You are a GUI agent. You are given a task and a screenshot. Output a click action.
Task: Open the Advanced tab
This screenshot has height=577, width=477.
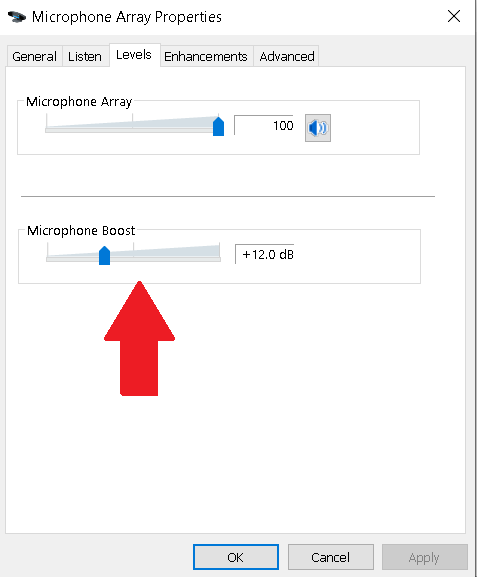[287, 56]
